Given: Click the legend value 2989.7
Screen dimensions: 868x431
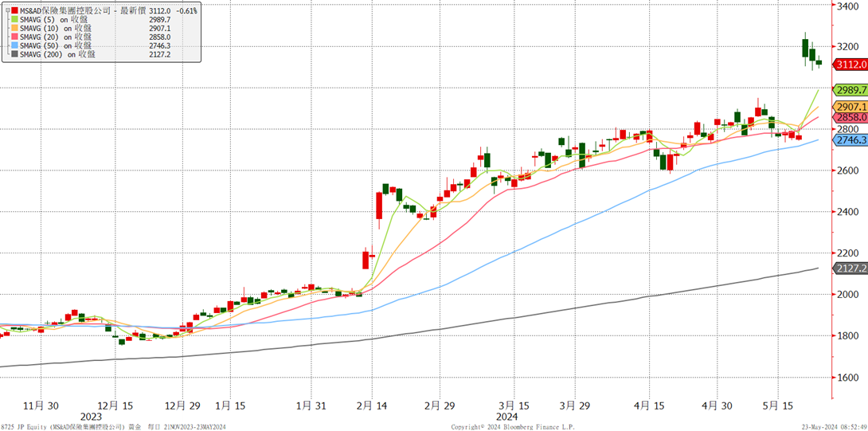Looking at the screenshot, I should coord(160,19).
